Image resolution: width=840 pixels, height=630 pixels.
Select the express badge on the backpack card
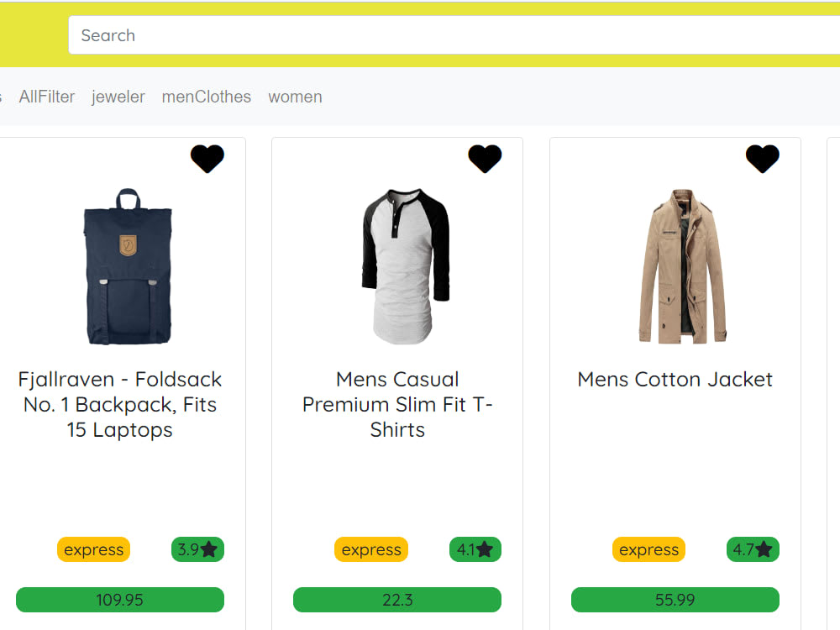tap(93, 549)
